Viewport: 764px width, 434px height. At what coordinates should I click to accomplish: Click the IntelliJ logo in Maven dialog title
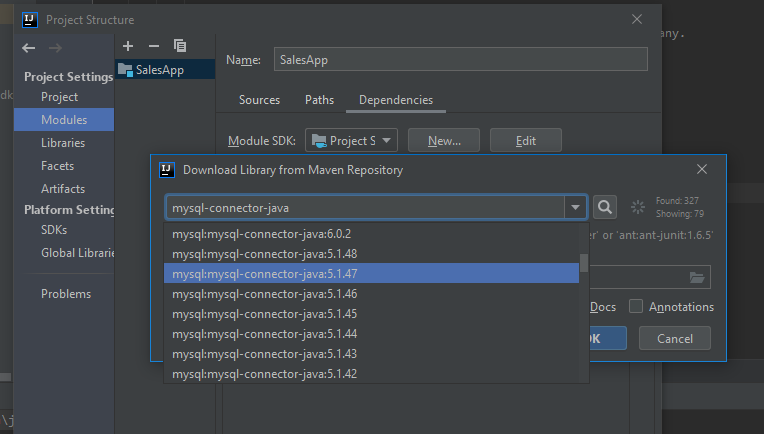coord(167,170)
